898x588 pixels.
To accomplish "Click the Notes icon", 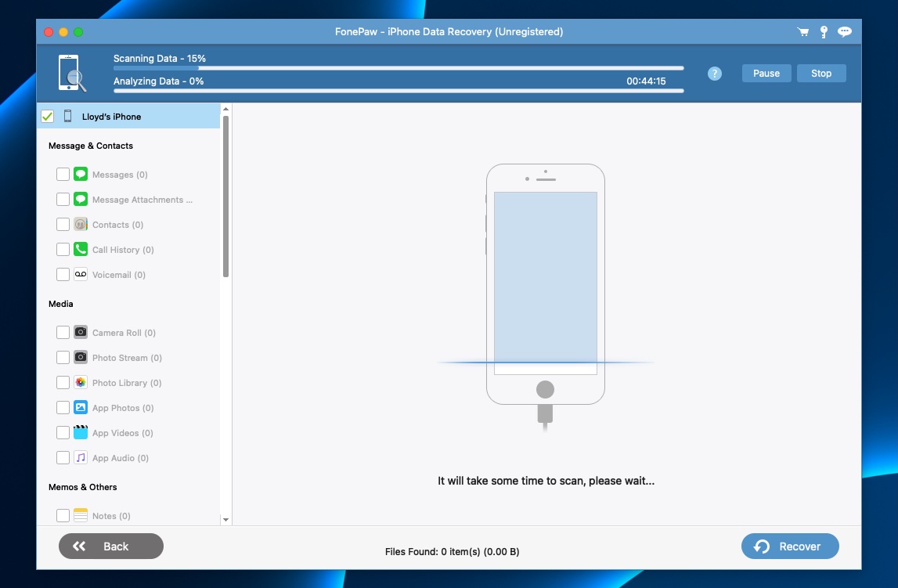I will coord(81,515).
